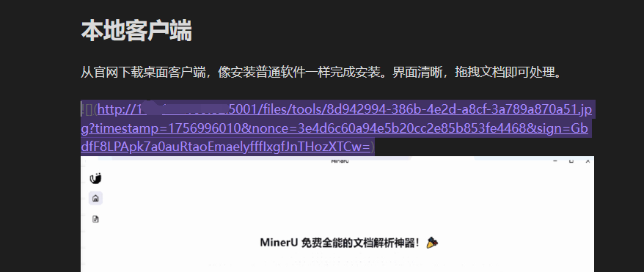Open the home icon in MinerU sidebar

(95, 199)
